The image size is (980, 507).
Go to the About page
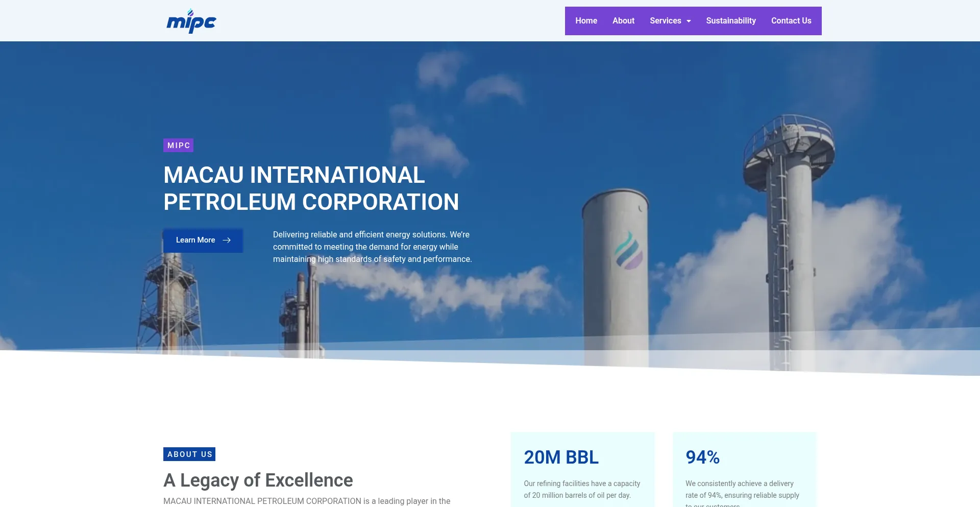point(623,21)
